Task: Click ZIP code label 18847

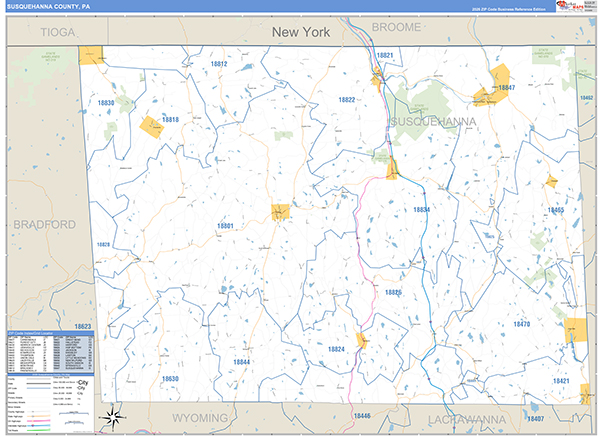Action: pos(506,88)
